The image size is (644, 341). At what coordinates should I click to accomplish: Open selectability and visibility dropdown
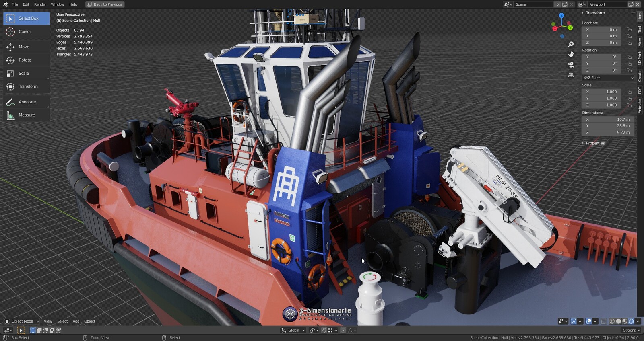[563, 321]
